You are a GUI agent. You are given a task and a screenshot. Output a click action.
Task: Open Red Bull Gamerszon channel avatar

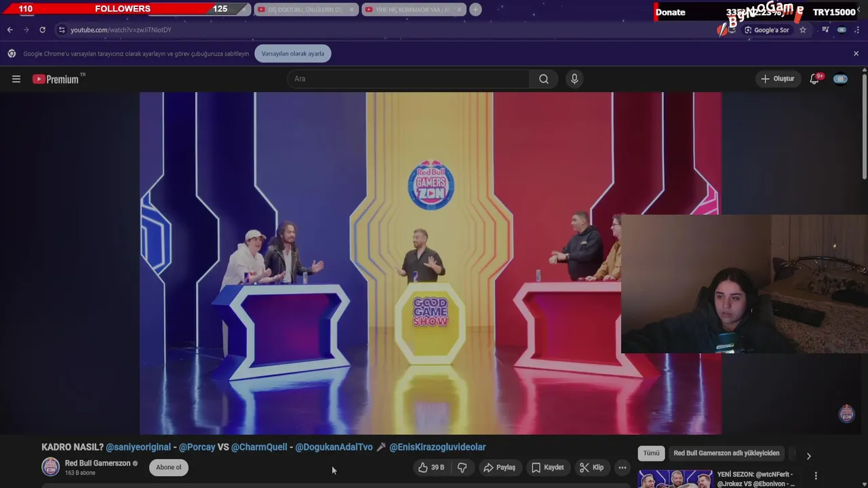coord(50,467)
